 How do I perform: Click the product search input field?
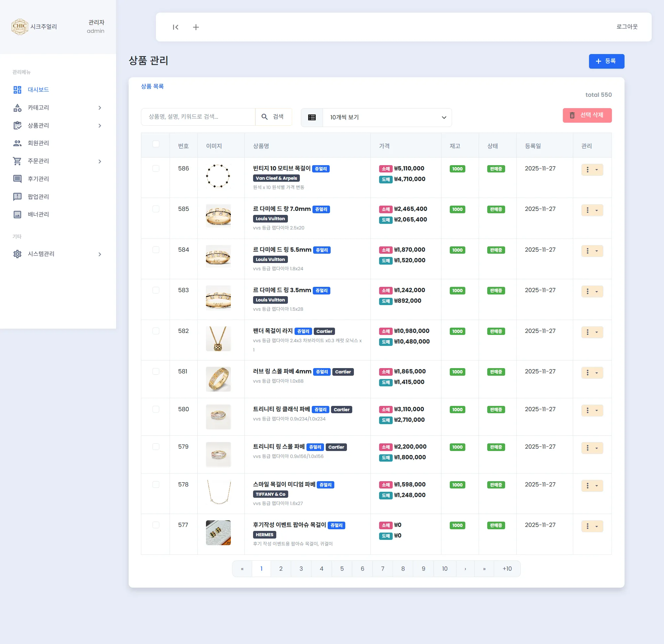coord(198,117)
